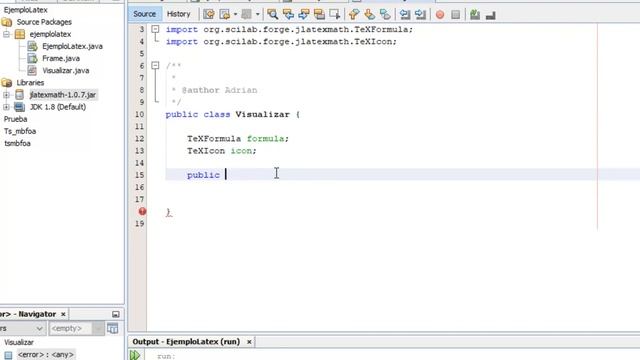Image resolution: width=640 pixels, height=360 pixels.
Task: Click the ejemplolatex package icon
Action: click(x=20, y=34)
